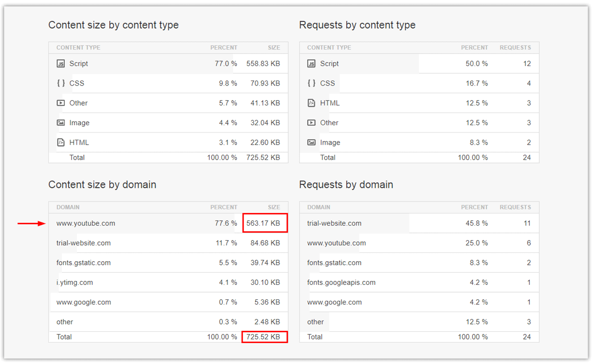The width and height of the screenshot is (592, 364).
Task: Select the JS Script icon in content size table
Action: (61, 64)
